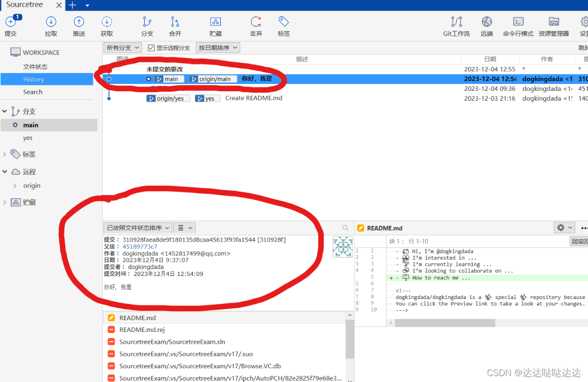This screenshot has height=382, width=588.
Task: Open the diff settings gear menu
Action: click(x=564, y=227)
